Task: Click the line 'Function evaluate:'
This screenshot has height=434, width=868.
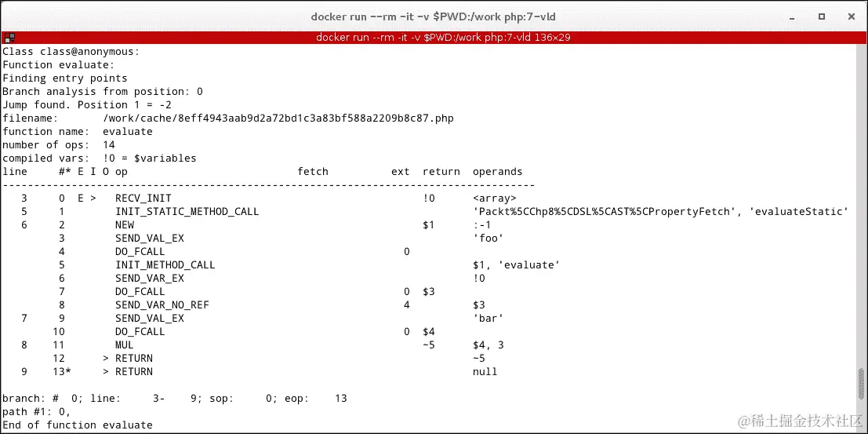Action: point(59,65)
